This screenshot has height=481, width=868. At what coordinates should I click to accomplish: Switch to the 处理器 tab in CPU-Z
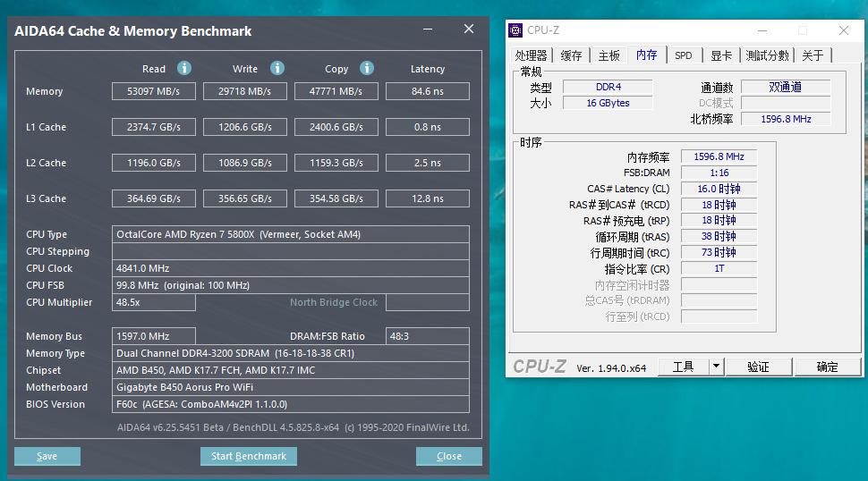click(531, 55)
